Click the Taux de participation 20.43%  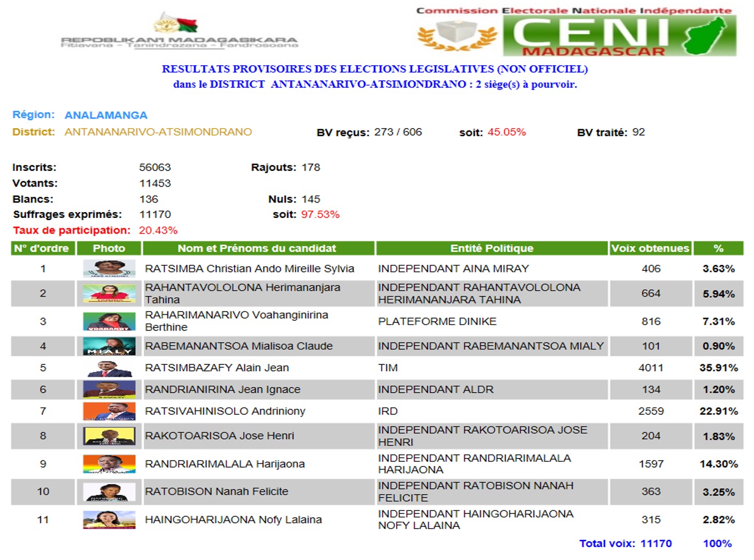[158, 230]
